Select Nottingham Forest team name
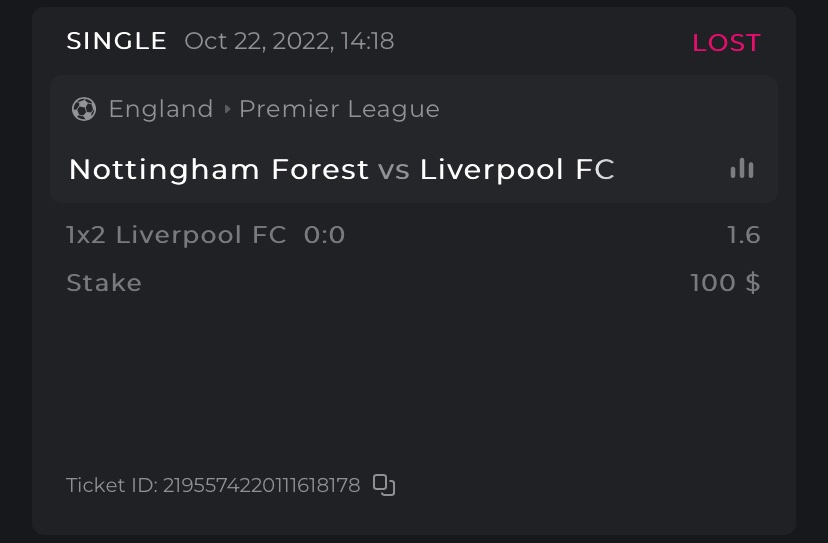Image resolution: width=828 pixels, height=543 pixels. pos(219,170)
